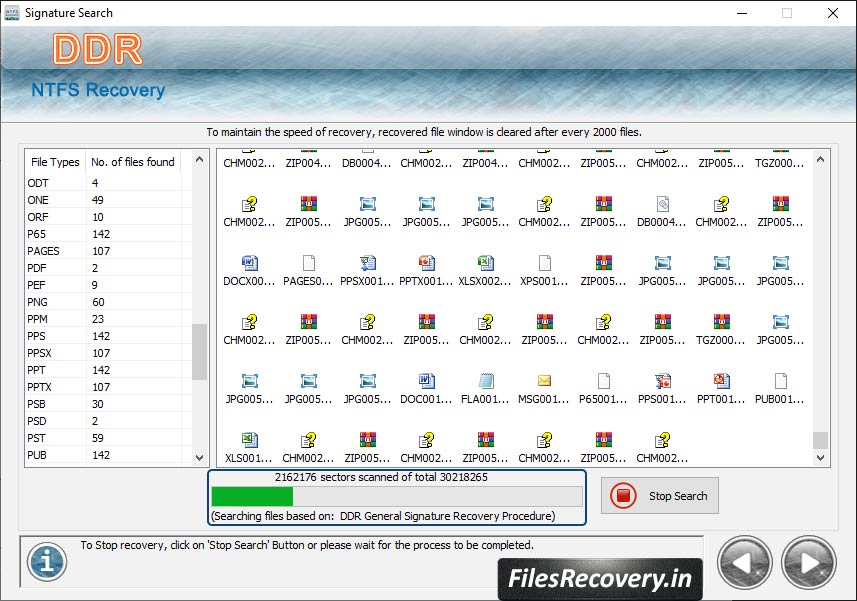Click the down arrow of file types scrollbar
This screenshot has width=857, height=601.
click(x=199, y=458)
